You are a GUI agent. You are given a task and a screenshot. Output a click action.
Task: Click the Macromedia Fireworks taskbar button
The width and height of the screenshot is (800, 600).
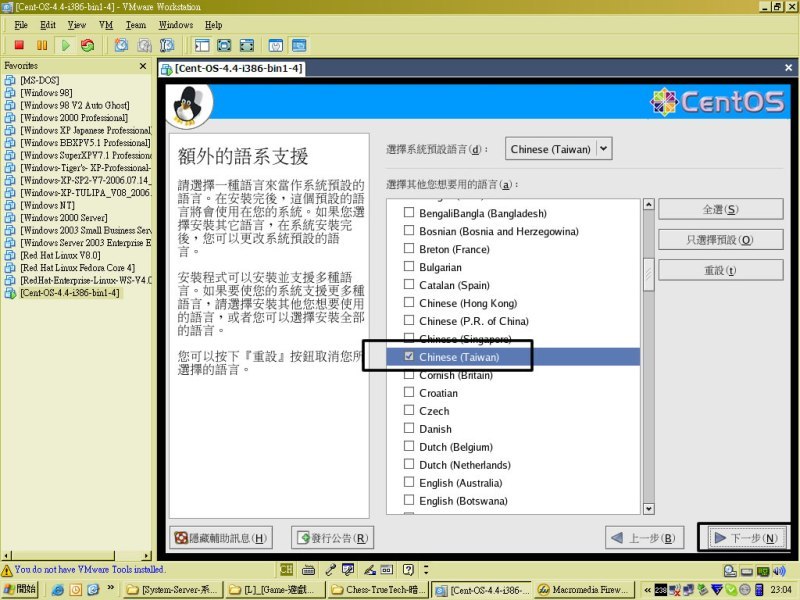[583, 590]
